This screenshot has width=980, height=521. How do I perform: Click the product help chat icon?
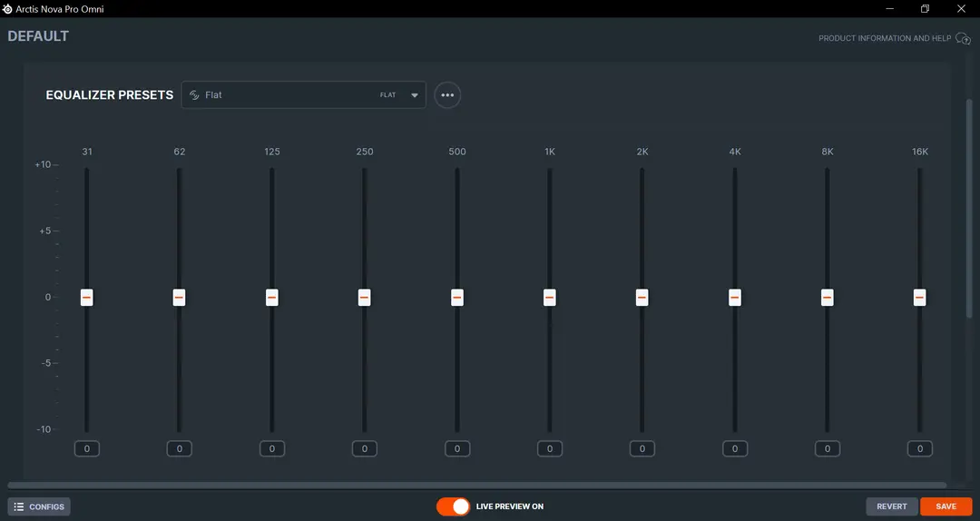click(x=963, y=39)
